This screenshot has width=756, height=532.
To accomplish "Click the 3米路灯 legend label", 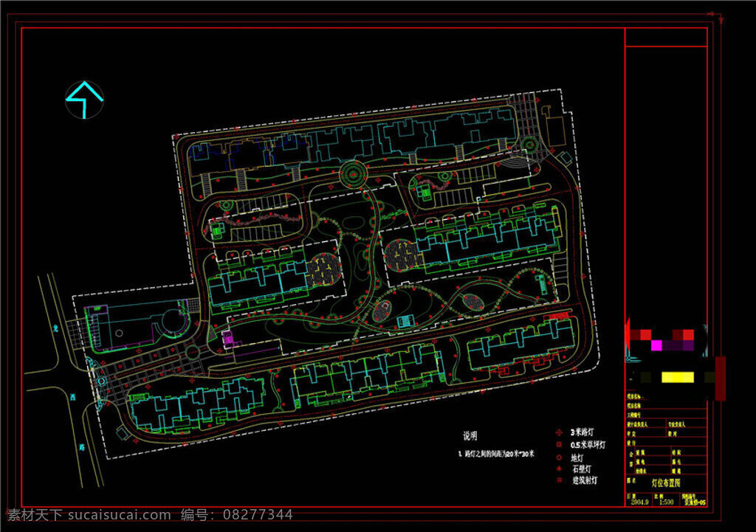I will 582,432.
